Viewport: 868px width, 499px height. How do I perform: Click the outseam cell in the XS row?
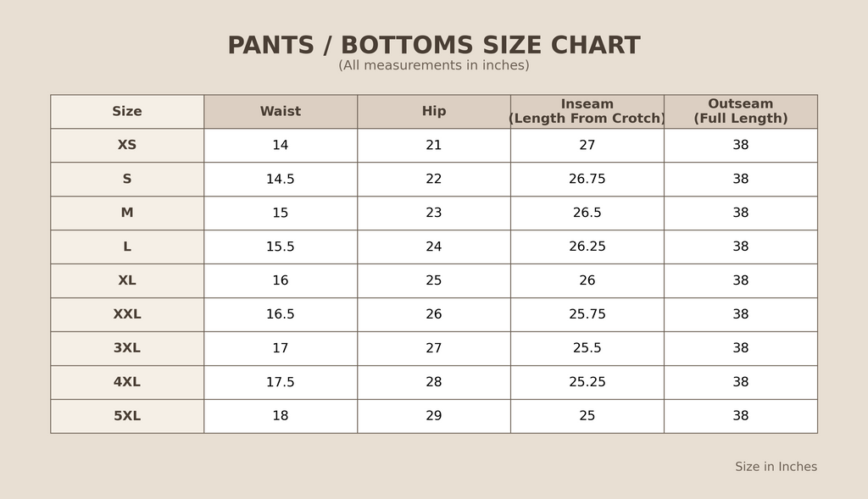point(740,146)
